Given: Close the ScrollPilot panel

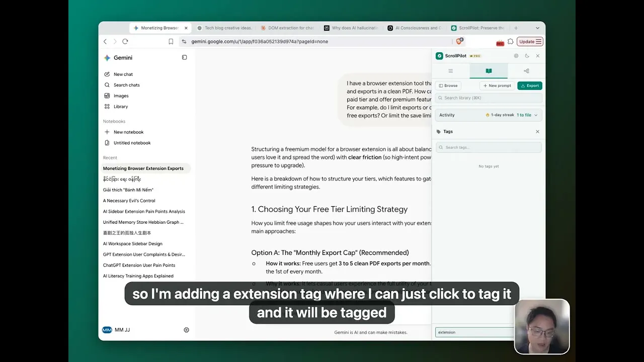Looking at the screenshot, I should 538,56.
